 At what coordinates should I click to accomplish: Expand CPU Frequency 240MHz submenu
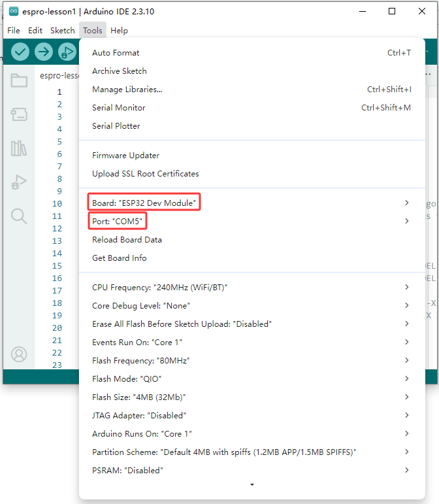coord(252,288)
